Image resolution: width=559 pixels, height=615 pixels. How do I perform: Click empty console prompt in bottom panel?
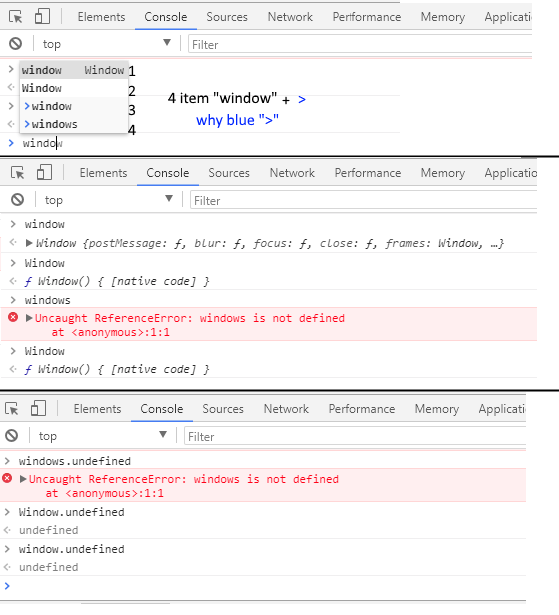tap(263, 586)
